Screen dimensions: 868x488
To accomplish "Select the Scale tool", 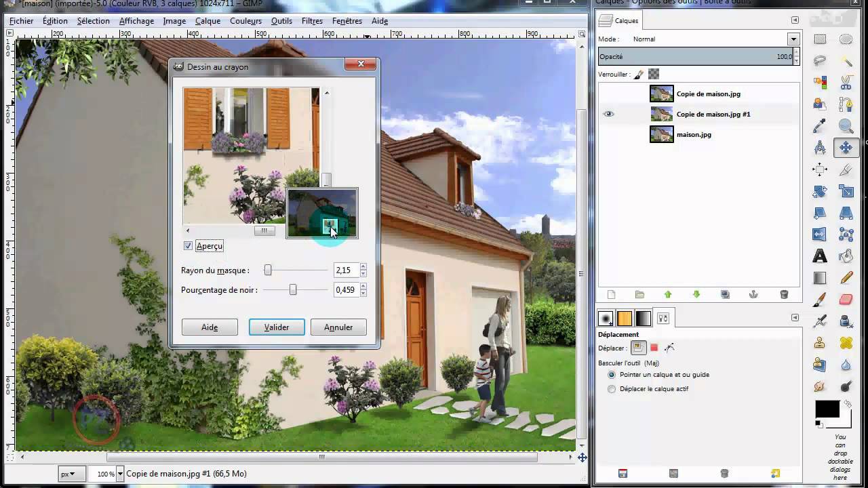I will 846,191.
